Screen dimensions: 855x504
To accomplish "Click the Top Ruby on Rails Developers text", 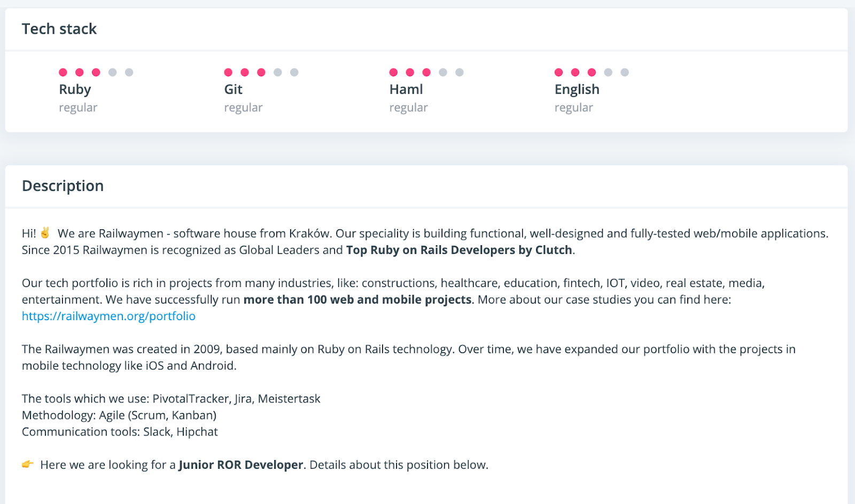I will pos(458,250).
